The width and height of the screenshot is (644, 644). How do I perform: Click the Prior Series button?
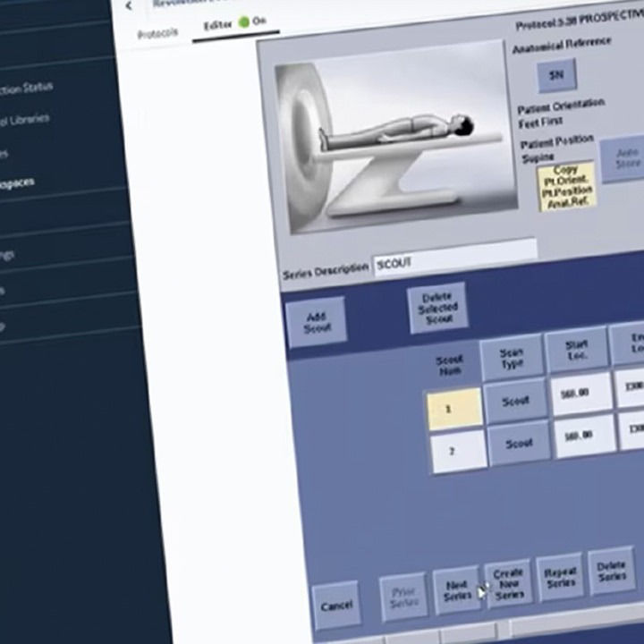pos(403,597)
